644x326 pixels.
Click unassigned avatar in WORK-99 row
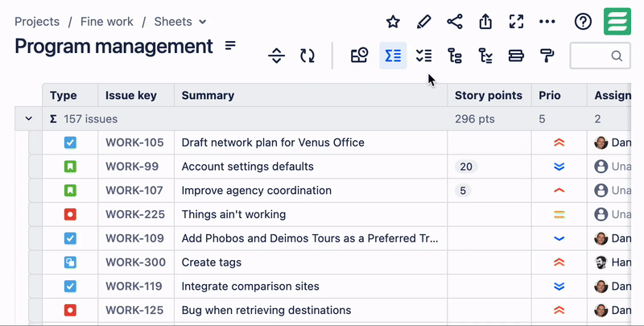[601, 167]
